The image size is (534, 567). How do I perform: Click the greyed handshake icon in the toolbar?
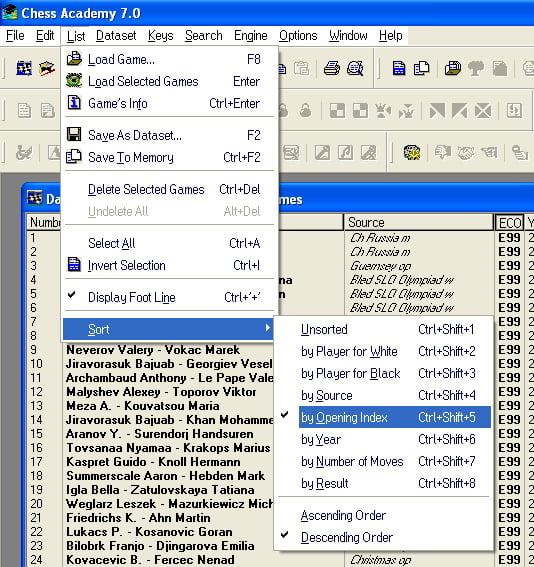pyautogui.click(x=466, y=152)
